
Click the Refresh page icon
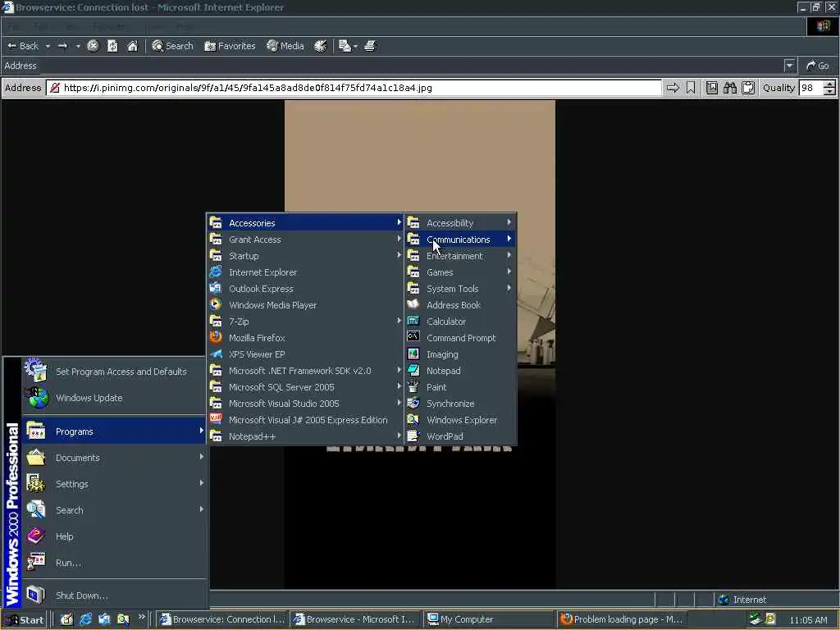click(112, 46)
